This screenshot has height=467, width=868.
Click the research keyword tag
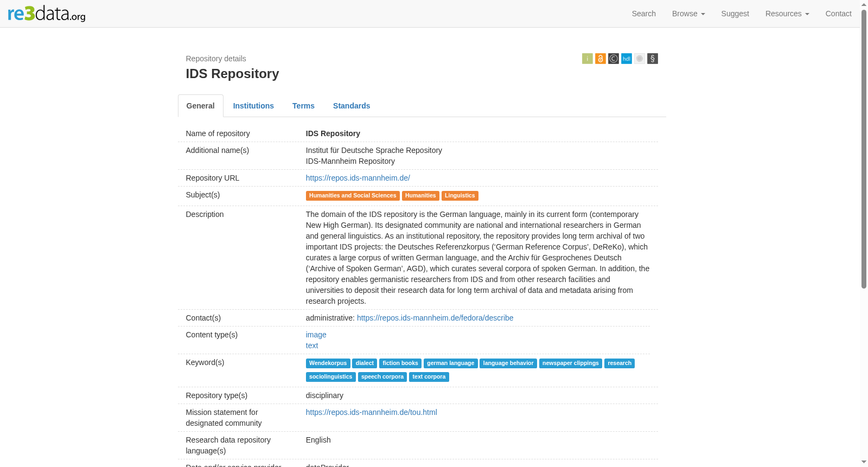coord(620,363)
